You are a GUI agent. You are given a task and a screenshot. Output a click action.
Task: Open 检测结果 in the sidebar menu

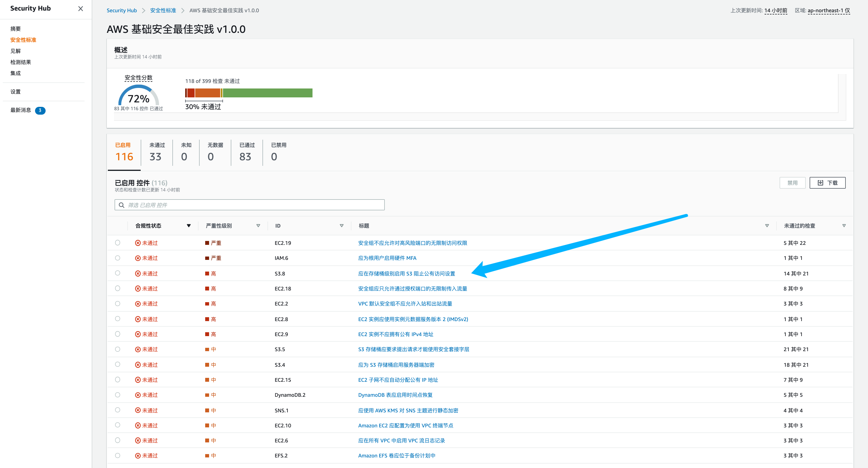coord(21,62)
